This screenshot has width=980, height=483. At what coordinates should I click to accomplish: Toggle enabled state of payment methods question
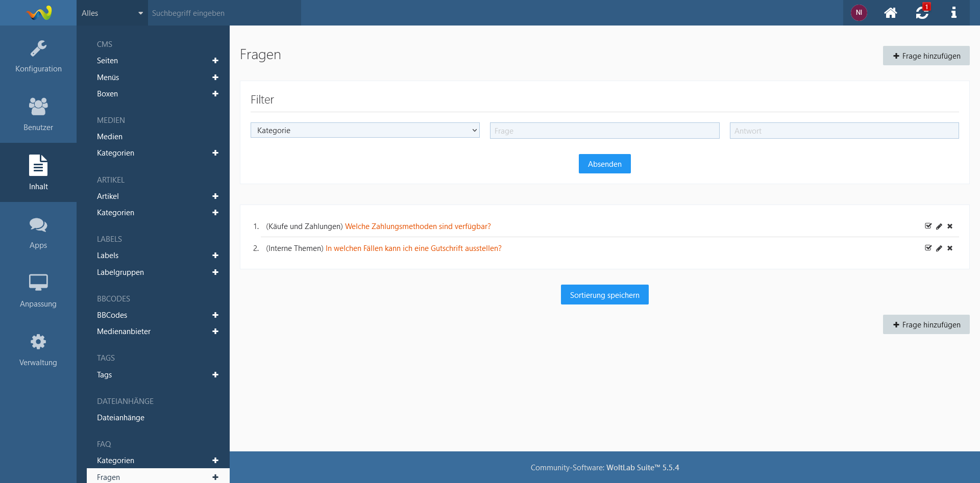(x=928, y=226)
